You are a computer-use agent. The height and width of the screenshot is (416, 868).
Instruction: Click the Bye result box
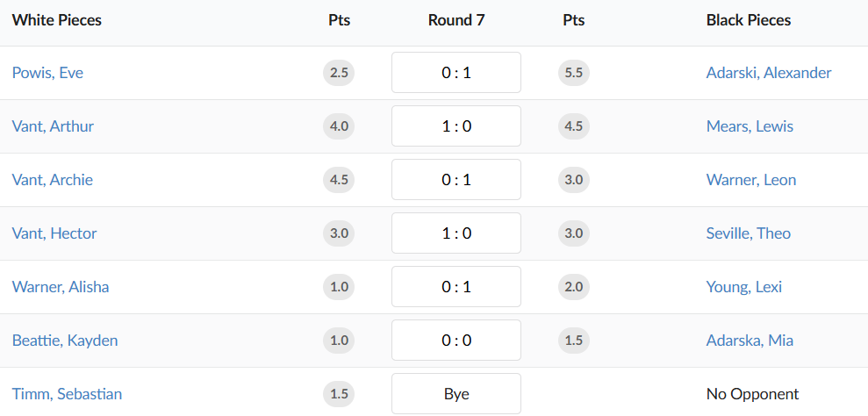click(x=456, y=394)
